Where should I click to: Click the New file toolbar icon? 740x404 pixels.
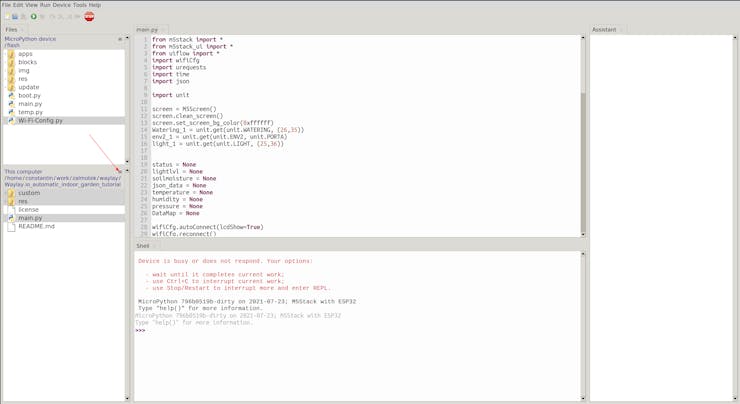(x=7, y=17)
